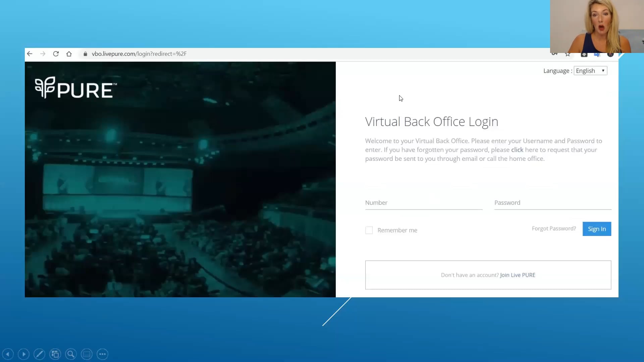Open the pen pointer tool
The image size is (644, 362).
(39, 354)
